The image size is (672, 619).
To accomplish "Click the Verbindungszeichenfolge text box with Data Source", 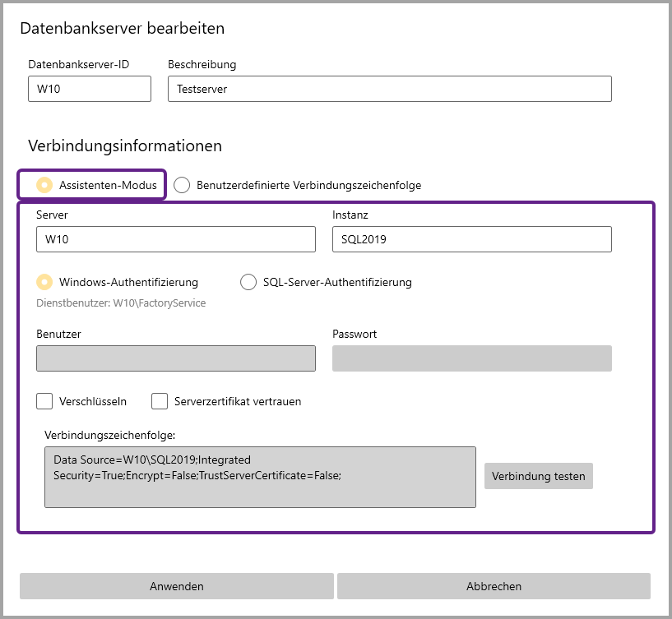I will click(260, 477).
